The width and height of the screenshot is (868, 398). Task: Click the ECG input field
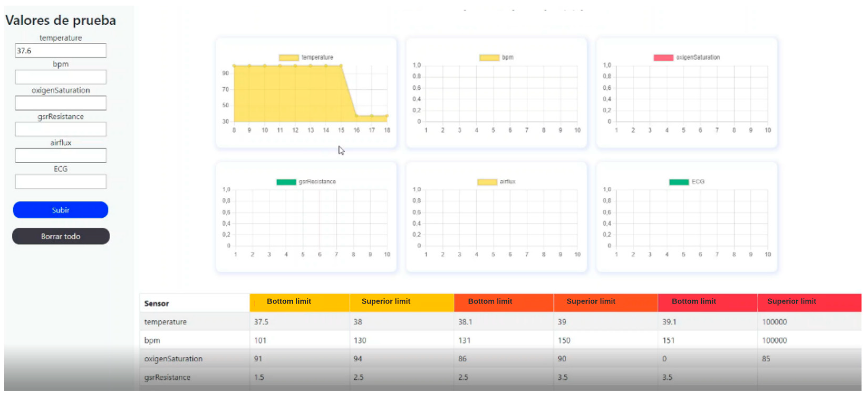[x=61, y=182]
